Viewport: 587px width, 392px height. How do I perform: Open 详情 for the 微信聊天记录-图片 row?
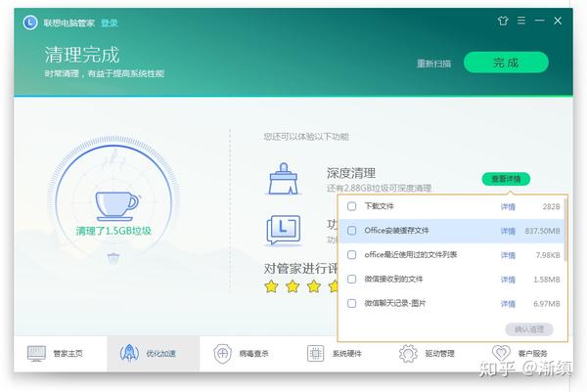(x=508, y=304)
